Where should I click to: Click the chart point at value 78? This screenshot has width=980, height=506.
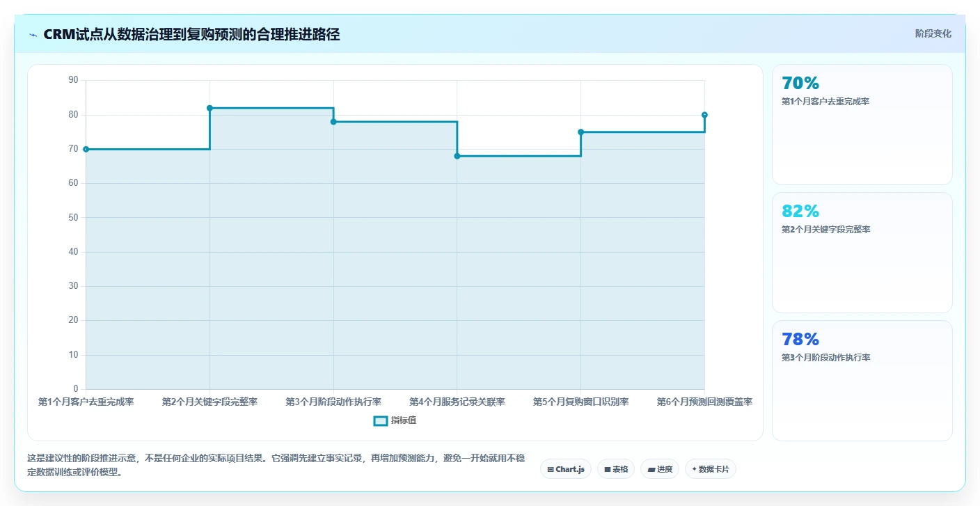[333, 122]
